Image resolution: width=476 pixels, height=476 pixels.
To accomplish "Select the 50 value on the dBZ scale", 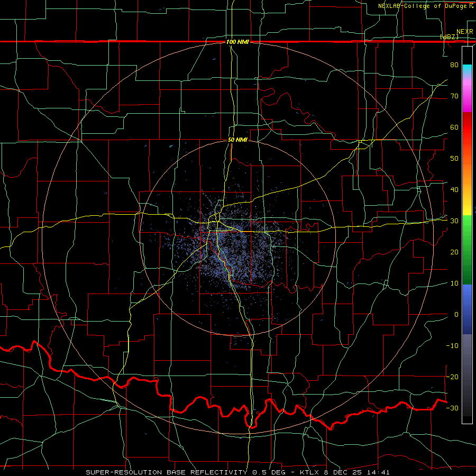I will (x=454, y=159).
